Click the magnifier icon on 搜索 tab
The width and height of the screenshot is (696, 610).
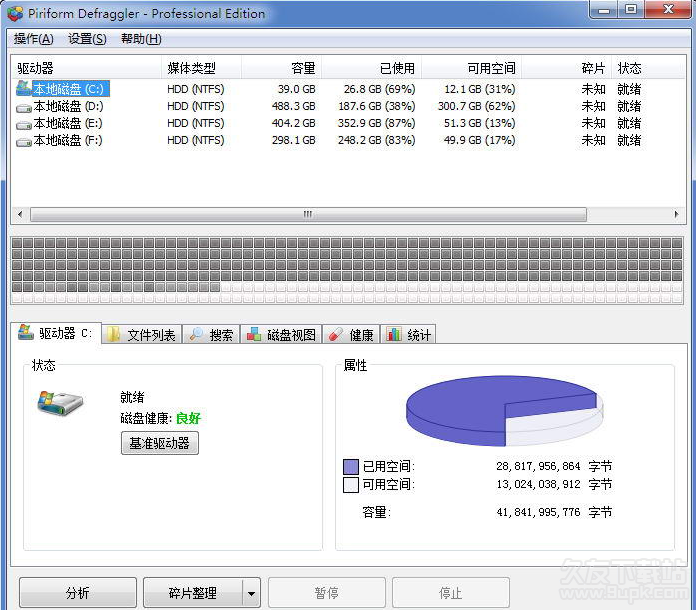coord(196,334)
